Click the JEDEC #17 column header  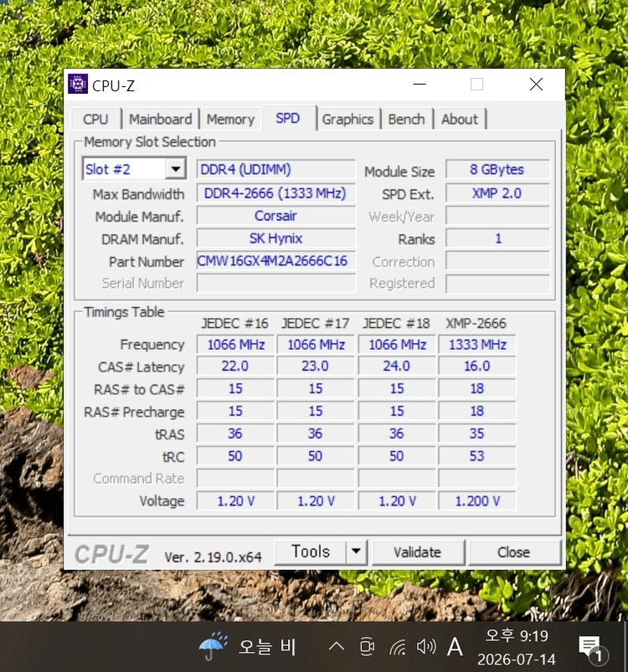coord(316,323)
